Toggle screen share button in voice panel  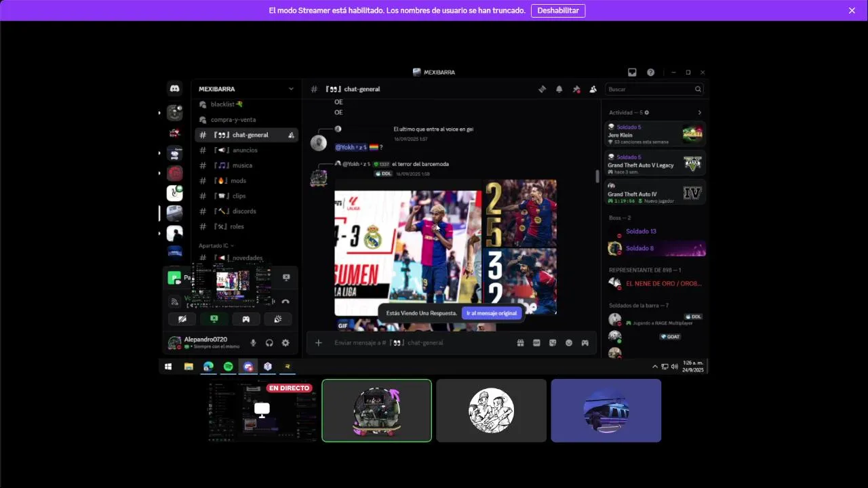point(214,319)
